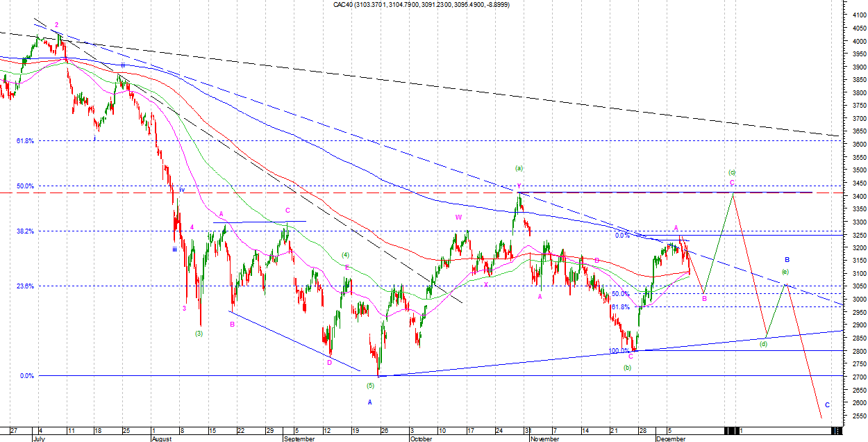Click the 0.0% level label at bottom left
Screen dimensions: 868x442
27,376
